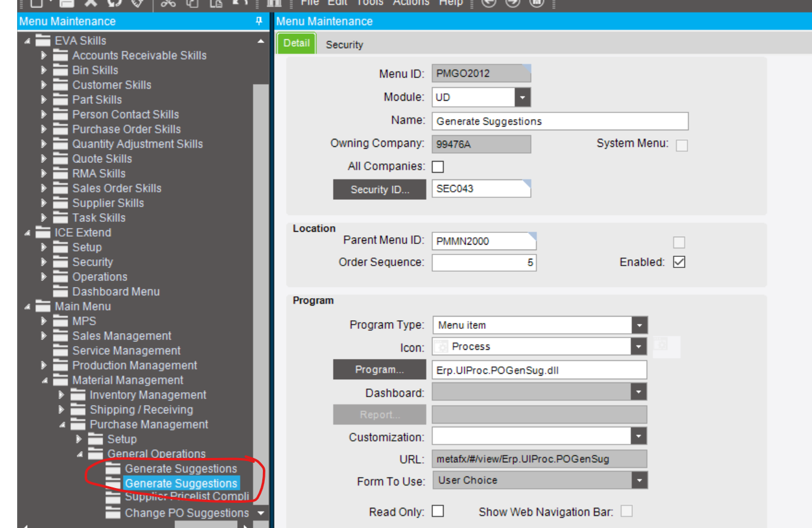The image size is (812, 528).
Task: Expand the Production Management node
Action: (x=44, y=365)
